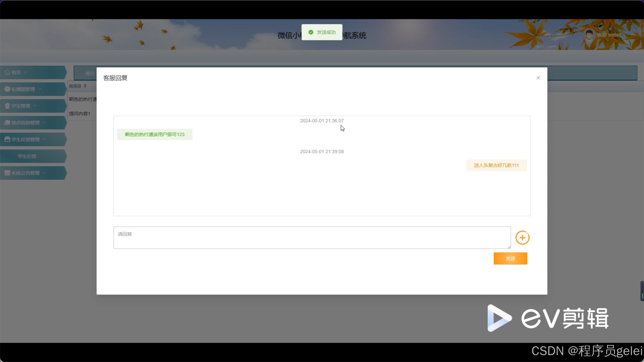Click the orange plus attachment icon

pyautogui.click(x=522, y=238)
